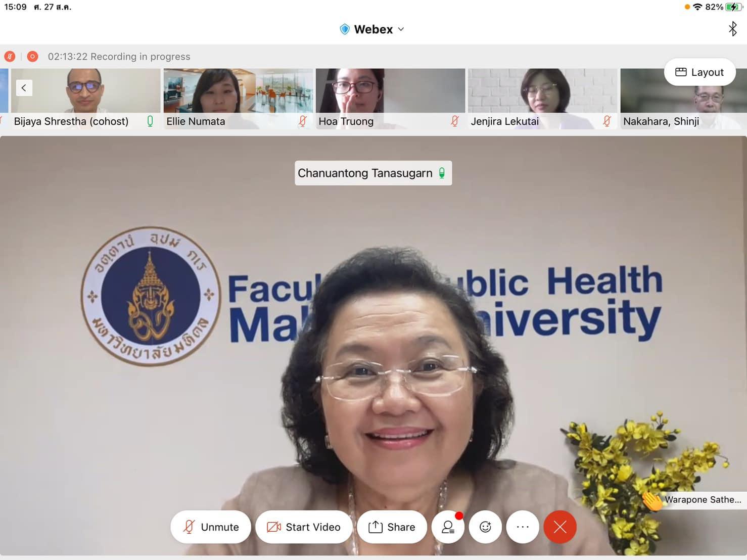Tap the Wi-Fi icon in status bar
747x560 pixels.
(x=697, y=7)
